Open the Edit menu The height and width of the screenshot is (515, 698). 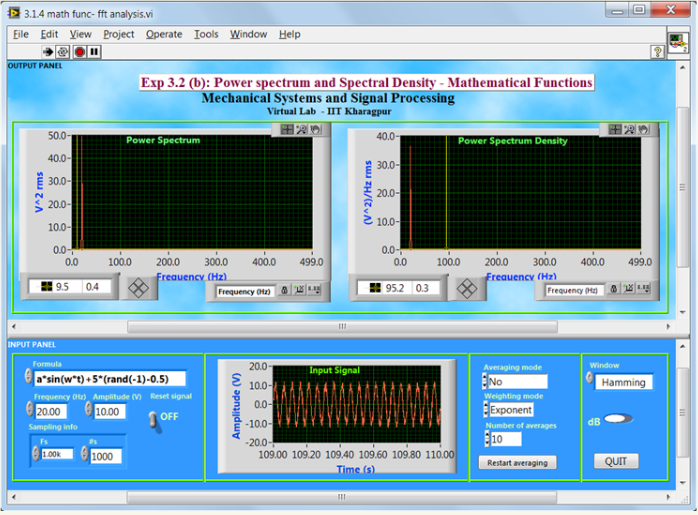(x=49, y=34)
